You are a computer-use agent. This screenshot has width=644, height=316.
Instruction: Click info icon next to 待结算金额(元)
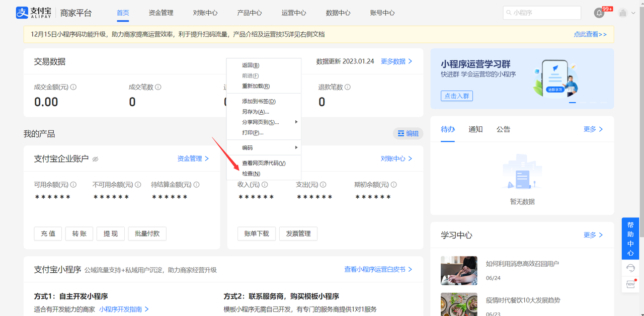tap(196, 185)
